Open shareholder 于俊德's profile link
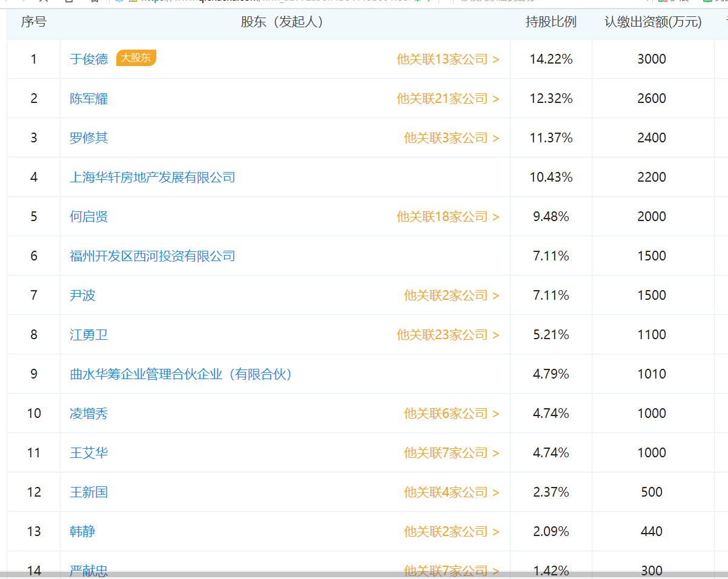Image resolution: width=728 pixels, height=579 pixels. [x=89, y=59]
